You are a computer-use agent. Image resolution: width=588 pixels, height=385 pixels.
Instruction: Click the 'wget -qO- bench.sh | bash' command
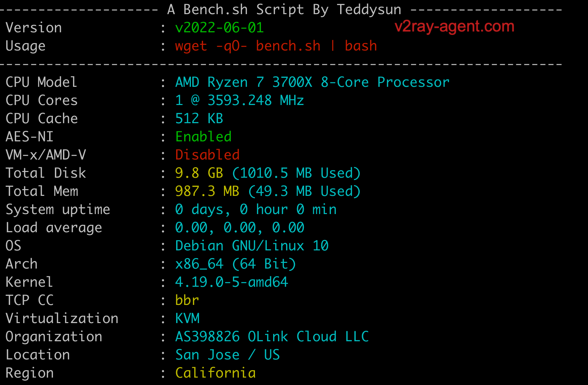tap(276, 46)
